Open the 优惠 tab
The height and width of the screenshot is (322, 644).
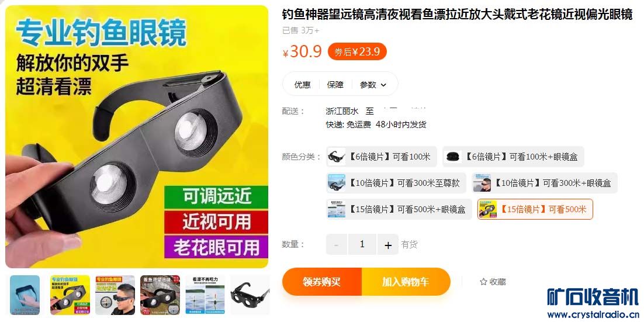coord(302,85)
